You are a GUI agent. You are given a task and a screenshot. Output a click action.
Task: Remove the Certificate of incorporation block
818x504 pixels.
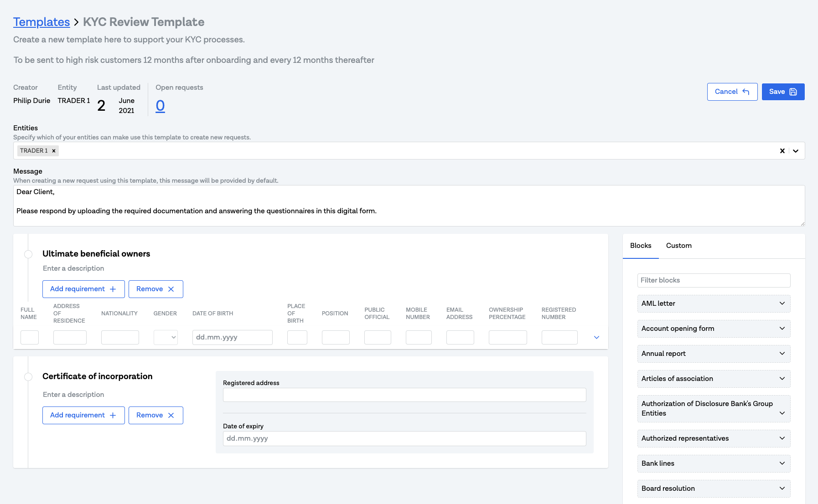pyautogui.click(x=155, y=415)
